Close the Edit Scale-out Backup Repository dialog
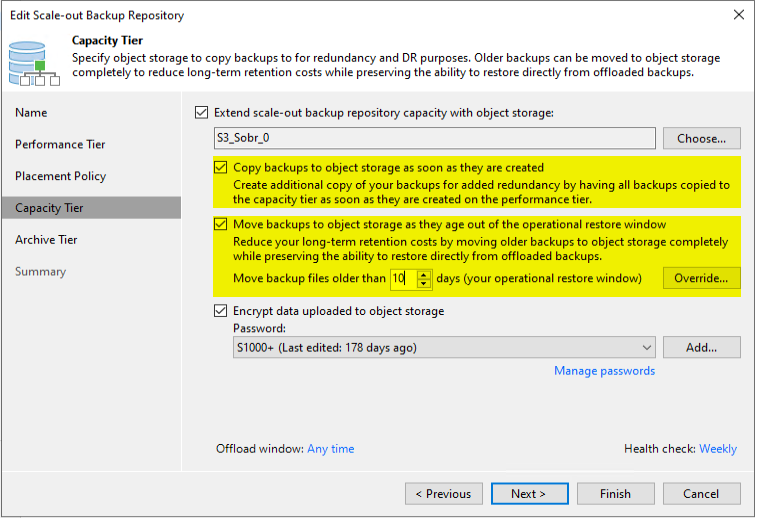The height and width of the screenshot is (518, 757). coord(739,15)
